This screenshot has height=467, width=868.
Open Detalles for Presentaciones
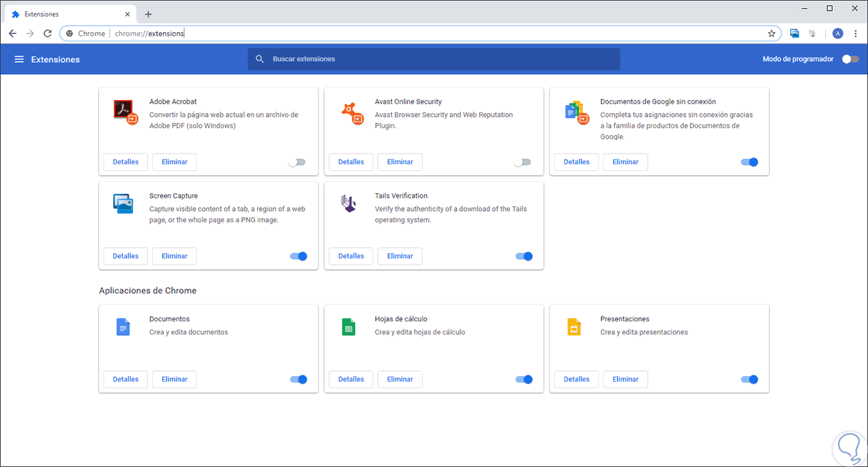pyautogui.click(x=577, y=379)
